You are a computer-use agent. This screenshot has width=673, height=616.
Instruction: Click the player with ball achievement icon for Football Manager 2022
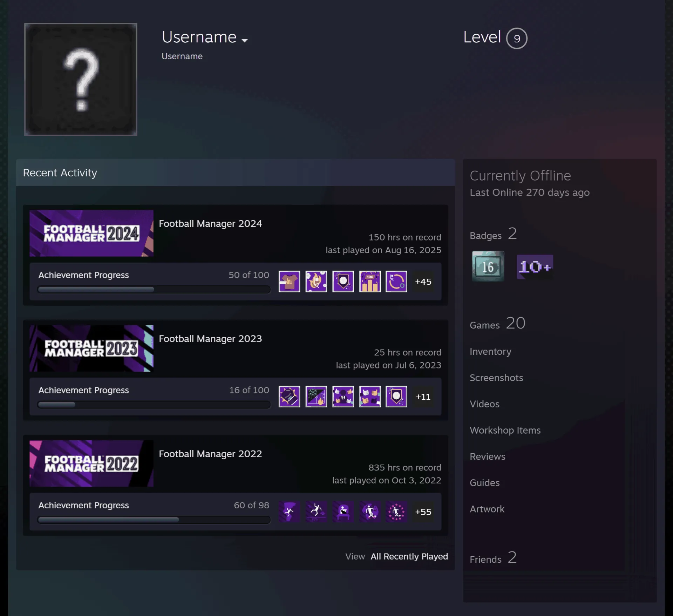[x=370, y=512]
